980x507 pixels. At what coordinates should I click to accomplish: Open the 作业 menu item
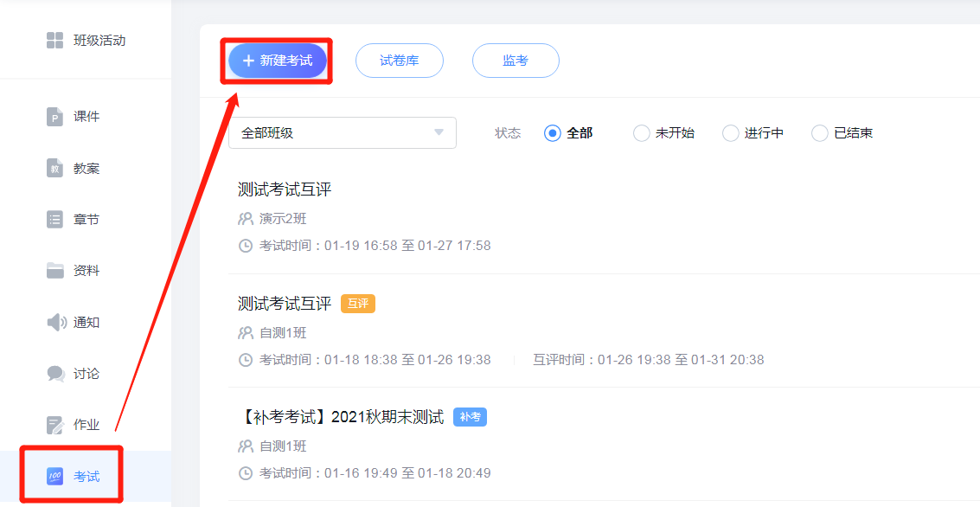coord(86,425)
